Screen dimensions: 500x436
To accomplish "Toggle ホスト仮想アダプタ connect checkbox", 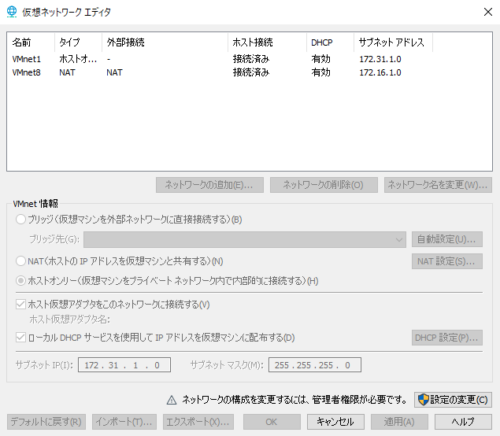I will tap(21, 304).
